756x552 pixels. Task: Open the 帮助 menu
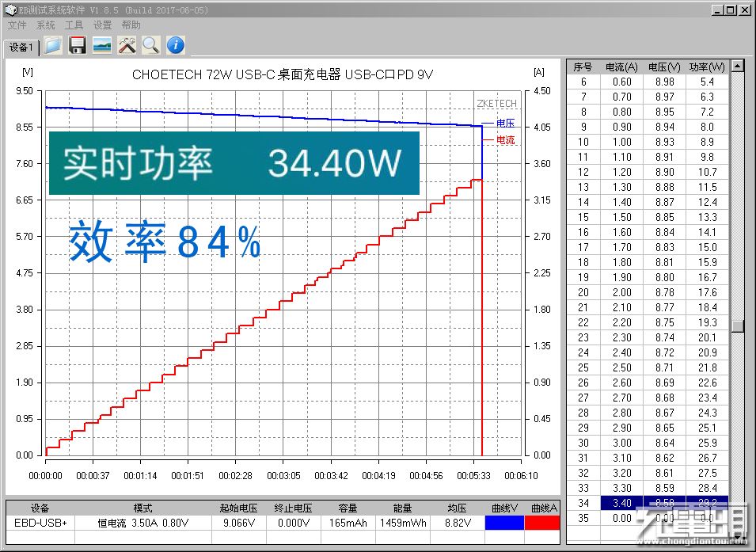131,25
